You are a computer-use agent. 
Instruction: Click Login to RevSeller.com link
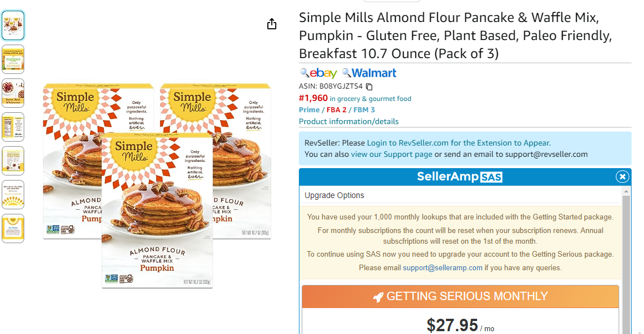[459, 143]
